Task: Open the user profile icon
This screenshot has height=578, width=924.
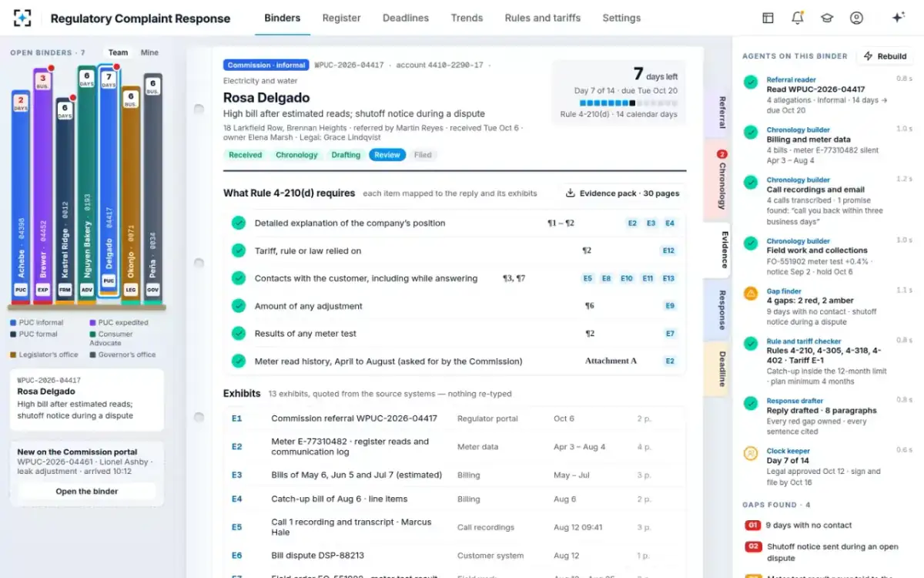Action: 856,18
